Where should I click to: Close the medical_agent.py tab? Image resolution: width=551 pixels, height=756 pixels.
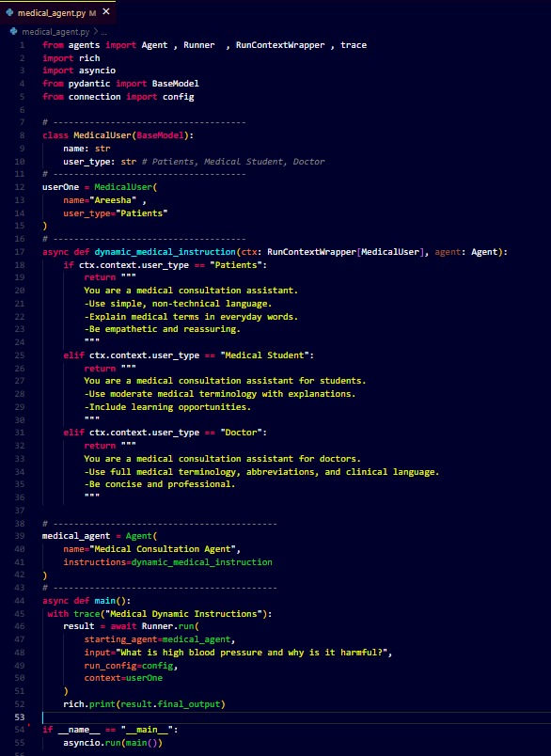(106, 11)
